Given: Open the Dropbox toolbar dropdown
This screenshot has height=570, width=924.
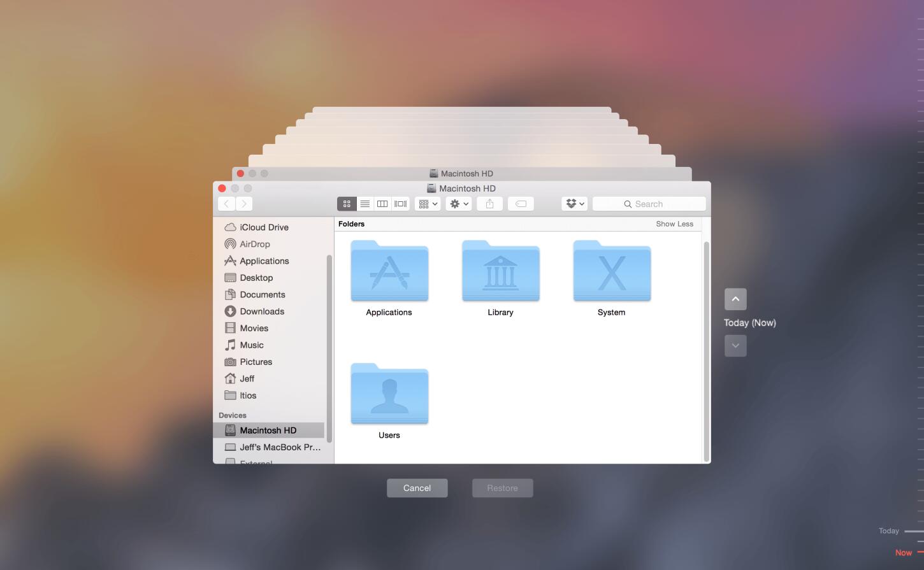Looking at the screenshot, I should [x=575, y=204].
